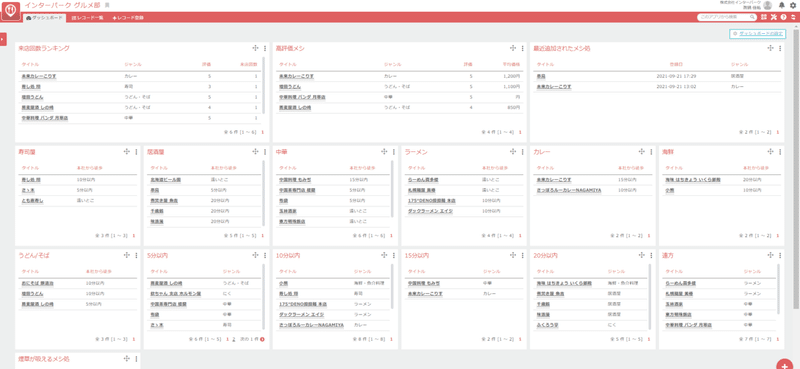Open 未来カレーこりす in 最近追加されたメシ処 panel
The height and width of the screenshot is (369, 800).
(554, 87)
